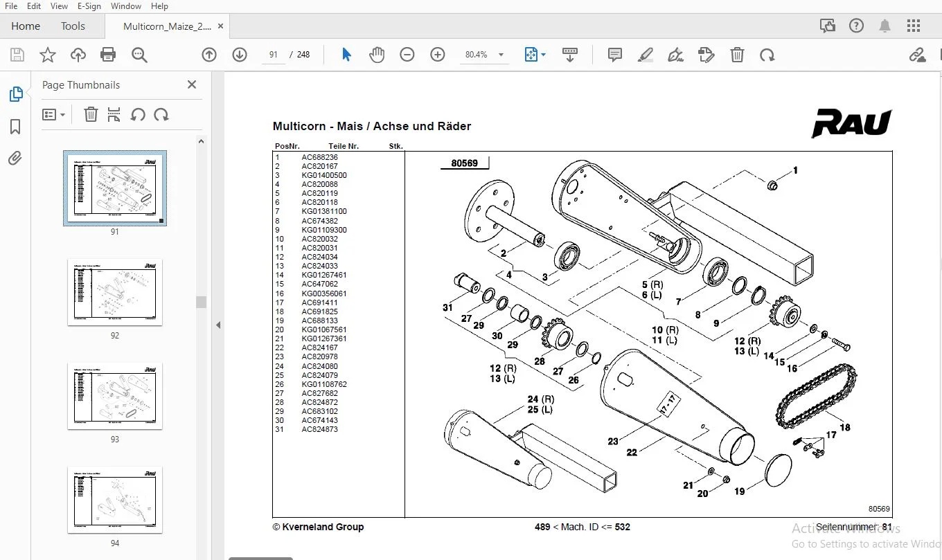Open the share-with-others icon

(828, 26)
